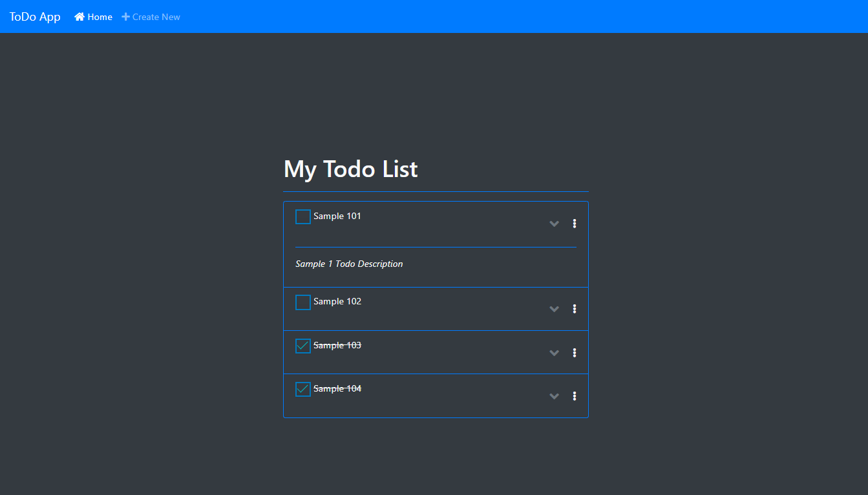Mark Sample 102 as completed
868x495 pixels.
click(302, 301)
